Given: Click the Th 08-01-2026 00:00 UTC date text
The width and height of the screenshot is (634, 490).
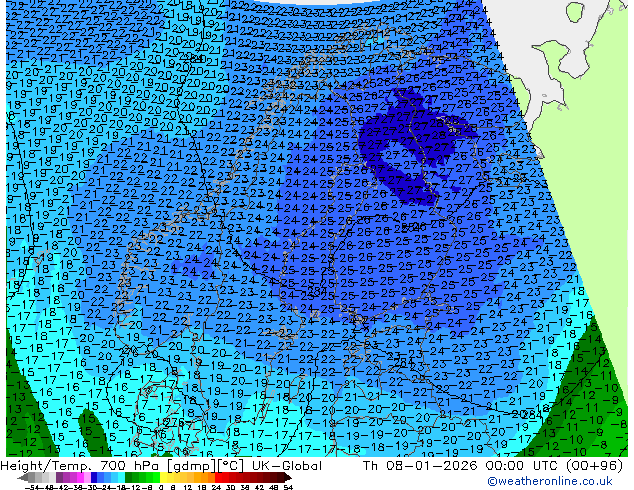Looking at the screenshot, I should (x=462, y=466).
